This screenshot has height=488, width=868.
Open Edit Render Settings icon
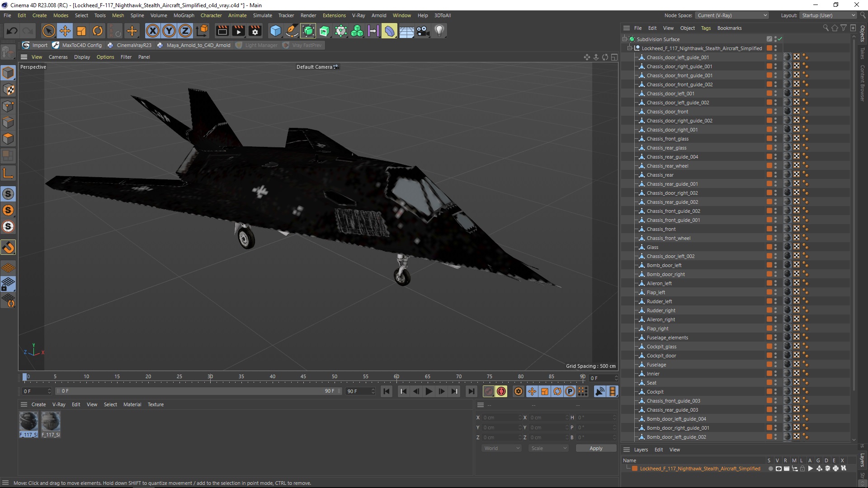tap(255, 31)
